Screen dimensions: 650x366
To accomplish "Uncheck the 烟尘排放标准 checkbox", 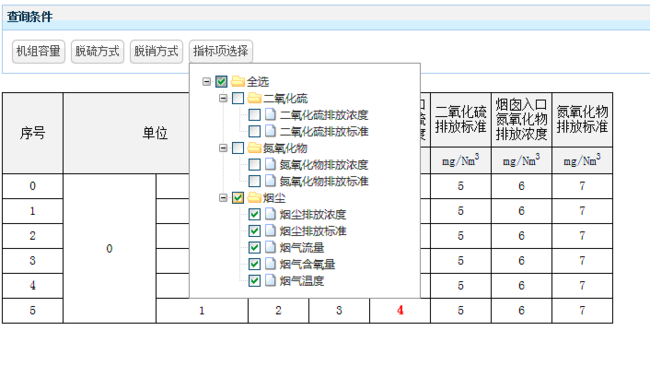I will (255, 231).
